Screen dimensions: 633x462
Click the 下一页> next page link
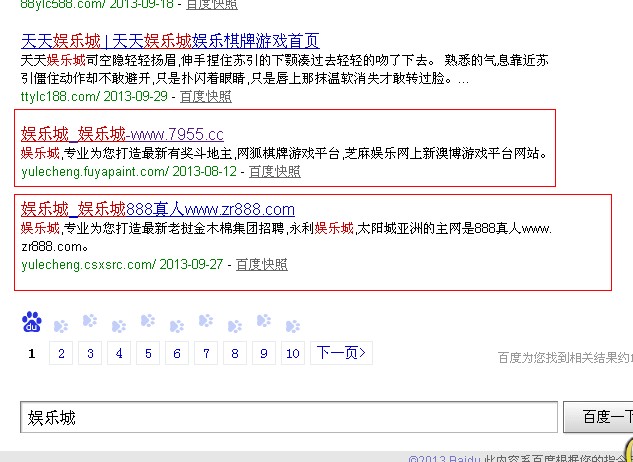[x=341, y=353]
